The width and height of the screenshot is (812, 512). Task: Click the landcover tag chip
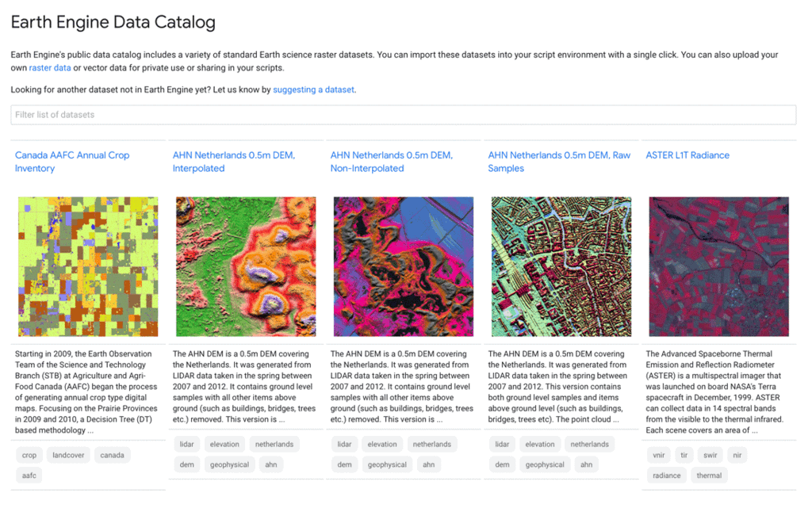tap(68, 455)
